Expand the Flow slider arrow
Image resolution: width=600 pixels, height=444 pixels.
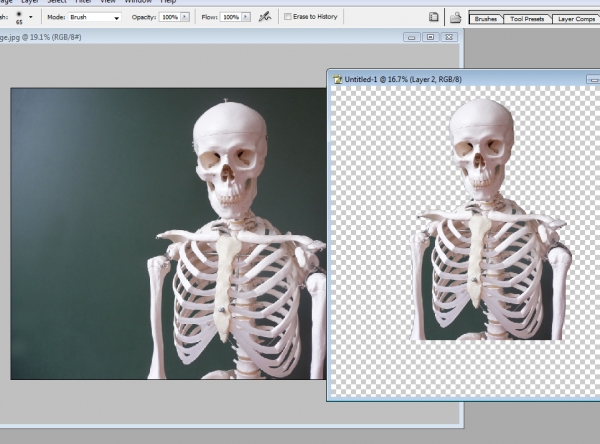click(246, 17)
